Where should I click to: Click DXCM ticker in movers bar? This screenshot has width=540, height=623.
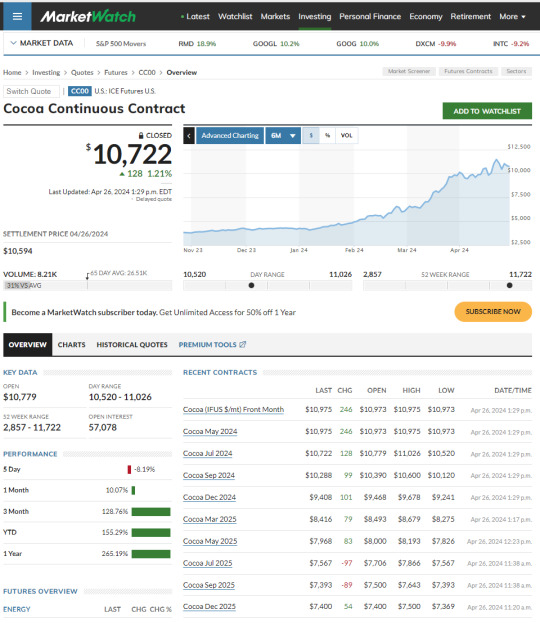[x=435, y=43]
